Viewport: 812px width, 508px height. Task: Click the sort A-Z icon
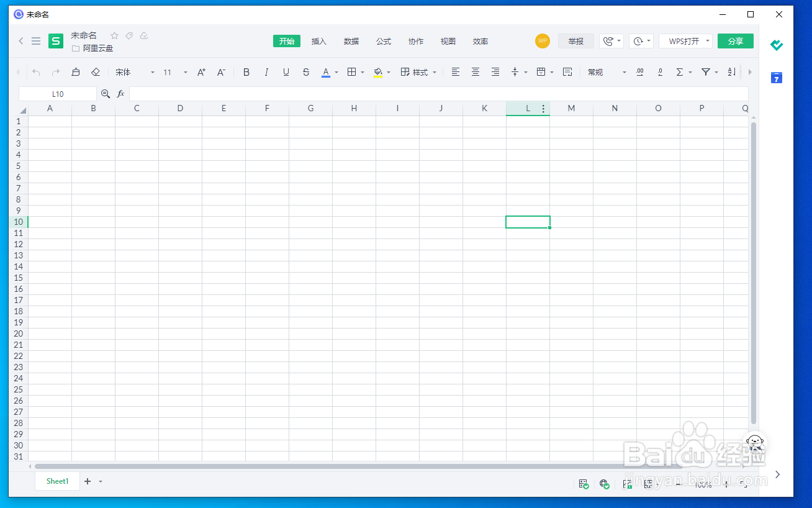tap(732, 72)
